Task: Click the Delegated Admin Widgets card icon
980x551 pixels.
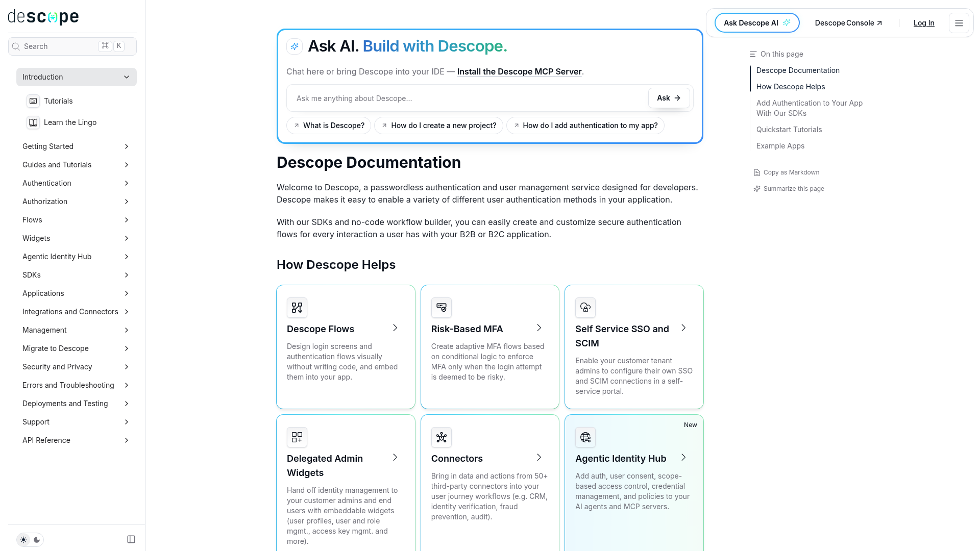Action: click(297, 437)
